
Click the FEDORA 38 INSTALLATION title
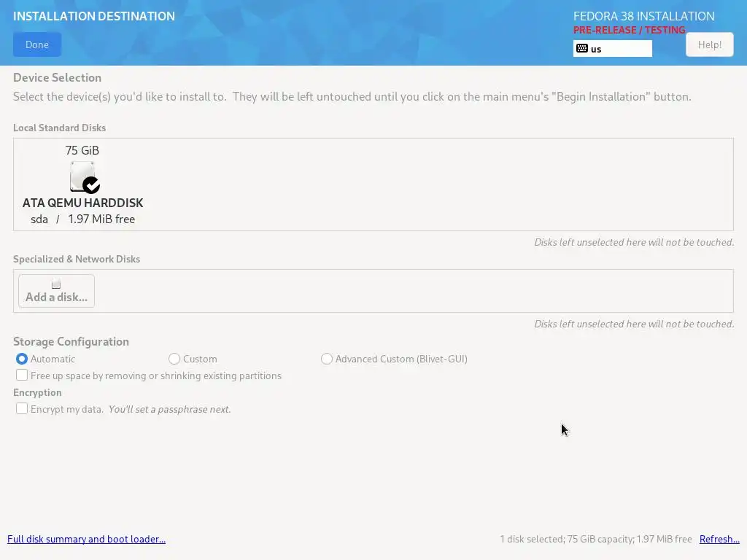coord(643,16)
